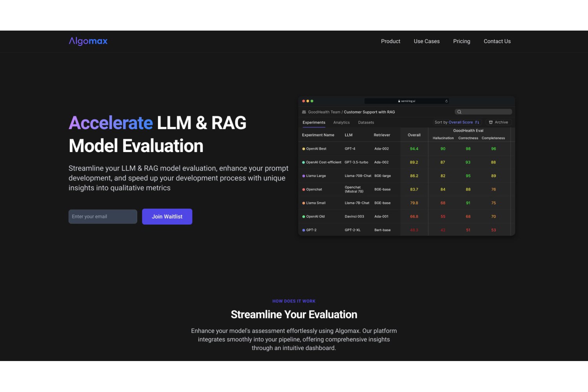Viewport: 588px width, 392px height.
Task: Click the LLM column header
Action: coord(348,135)
